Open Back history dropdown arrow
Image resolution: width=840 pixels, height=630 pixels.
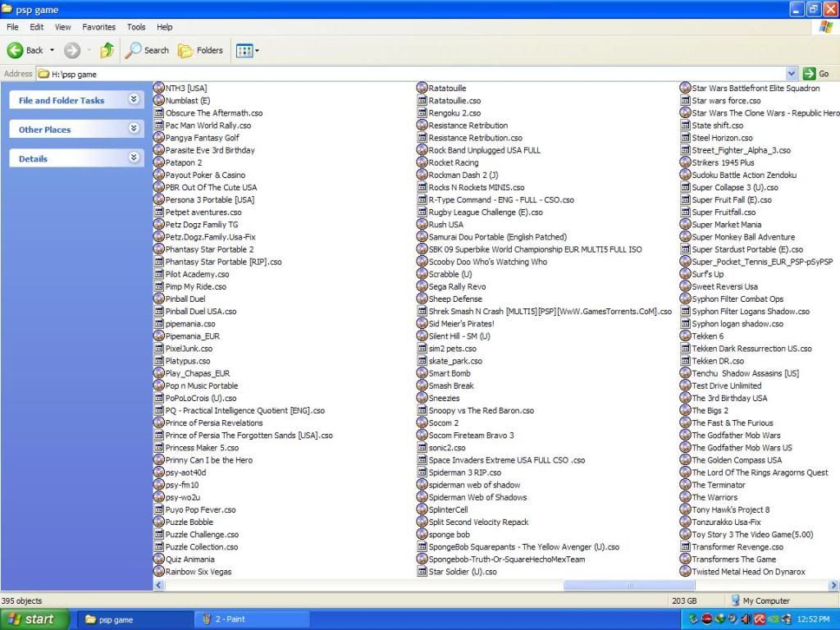[x=52, y=50]
